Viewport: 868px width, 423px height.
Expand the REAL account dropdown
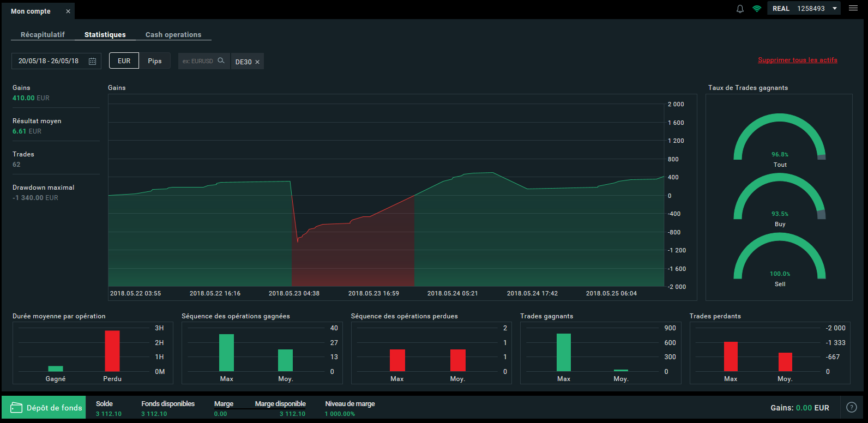click(x=834, y=9)
